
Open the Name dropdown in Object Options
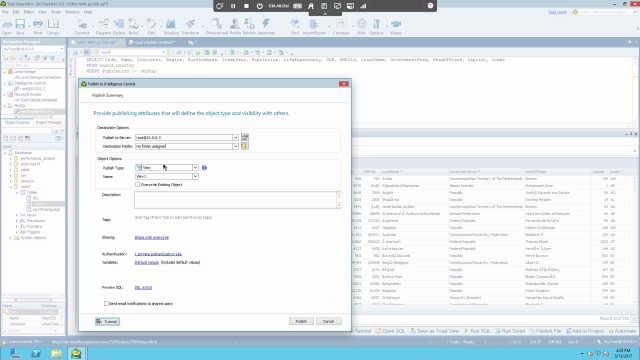pyautogui.click(x=195, y=176)
